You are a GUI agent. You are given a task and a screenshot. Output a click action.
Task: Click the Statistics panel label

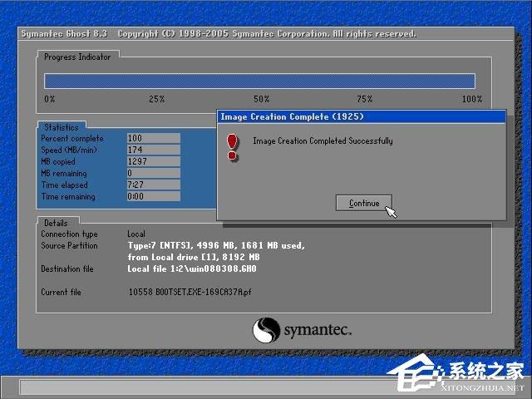pos(61,127)
